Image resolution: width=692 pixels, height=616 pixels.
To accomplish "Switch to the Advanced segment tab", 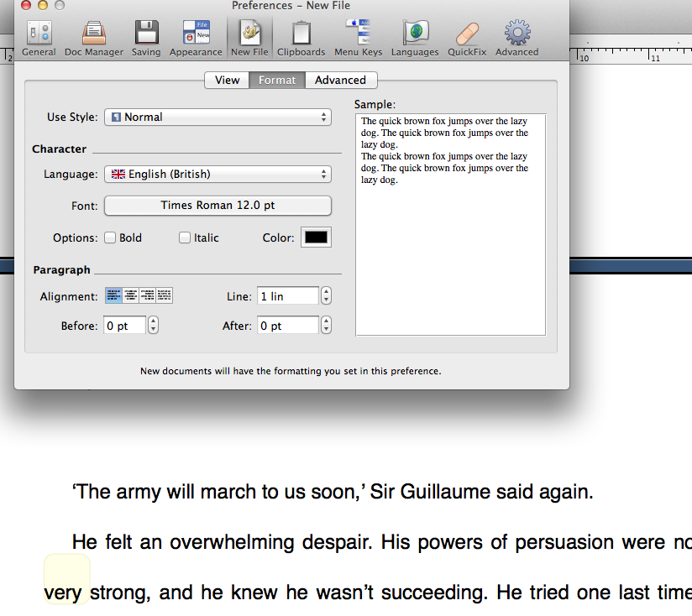I will click(x=340, y=81).
